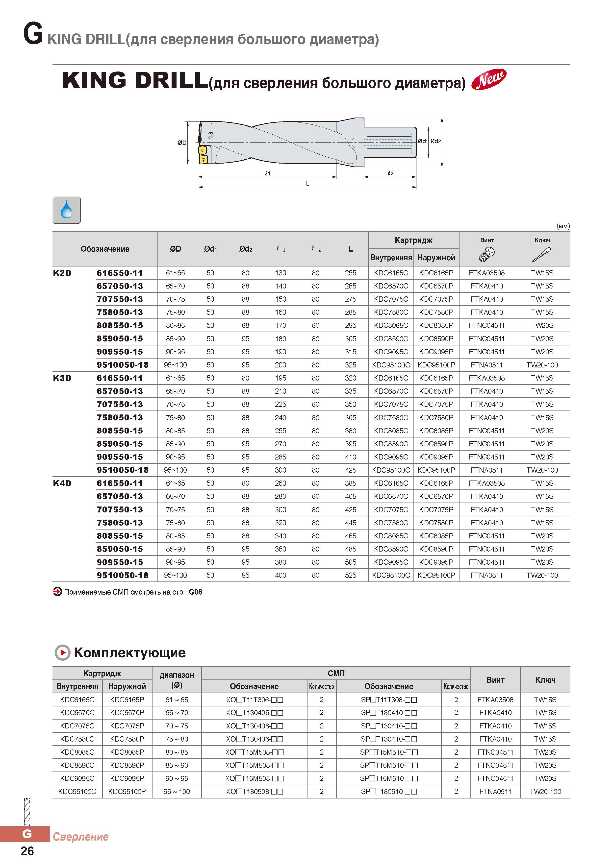Click the Внутренняя subheader in the upper table

(391, 257)
